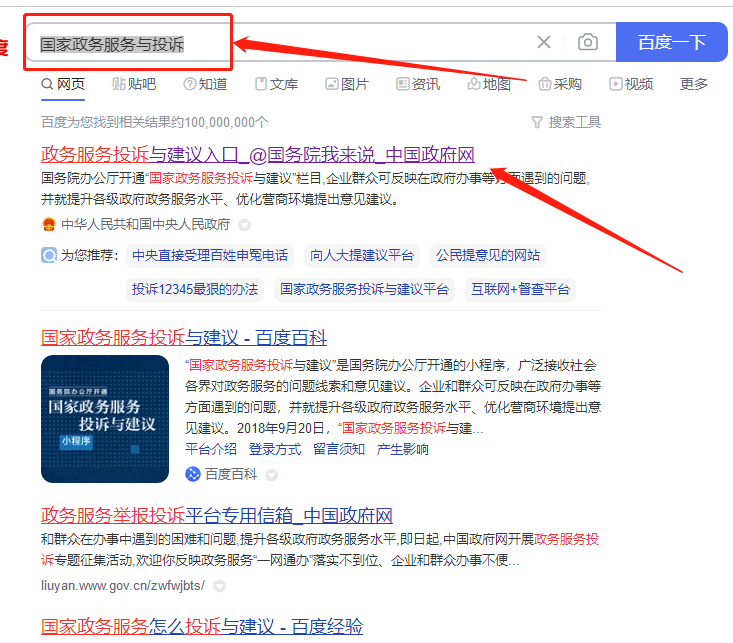Open the 视频 results tab
This screenshot has width=733, height=643.
[631, 84]
